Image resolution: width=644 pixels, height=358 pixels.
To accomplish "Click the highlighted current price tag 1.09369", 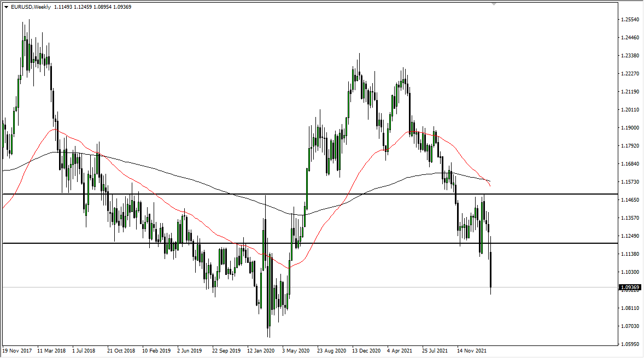I will (x=630, y=287).
